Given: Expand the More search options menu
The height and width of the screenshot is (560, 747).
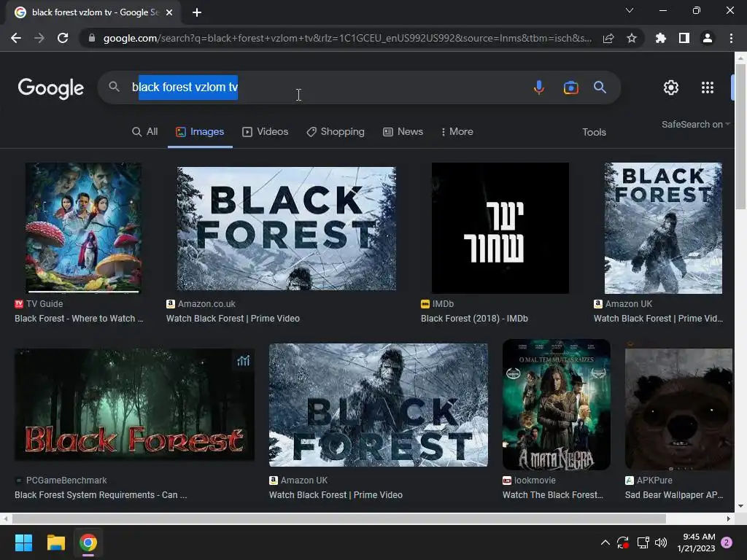Looking at the screenshot, I should click(457, 132).
